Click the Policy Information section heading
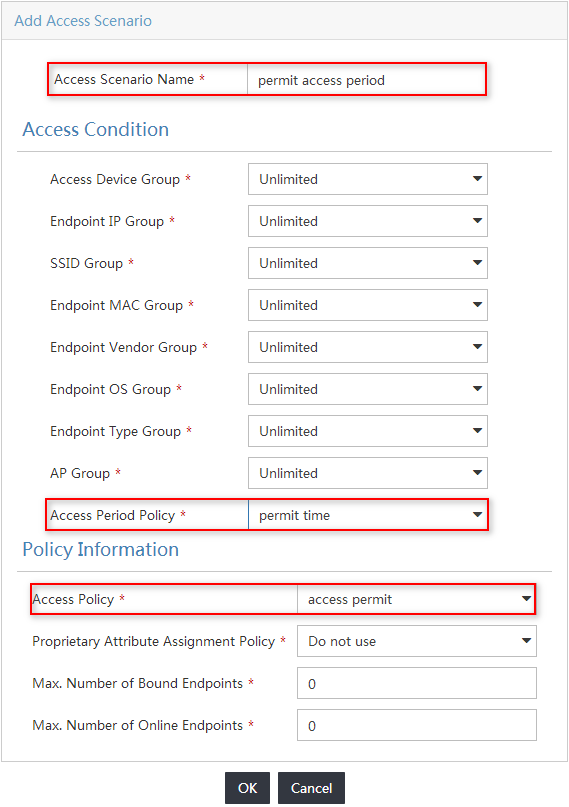The width and height of the screenshot is (569, 807). pos(101,549)
